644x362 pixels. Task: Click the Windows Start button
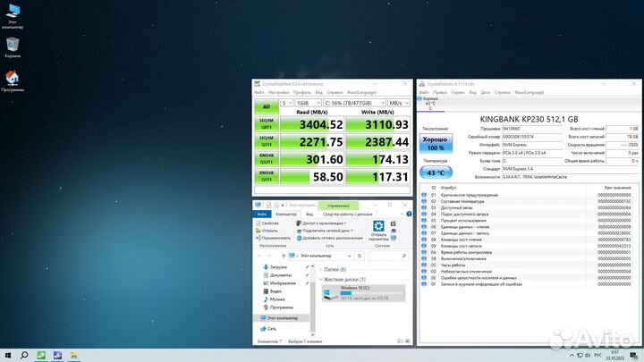[x=8, y=356]
